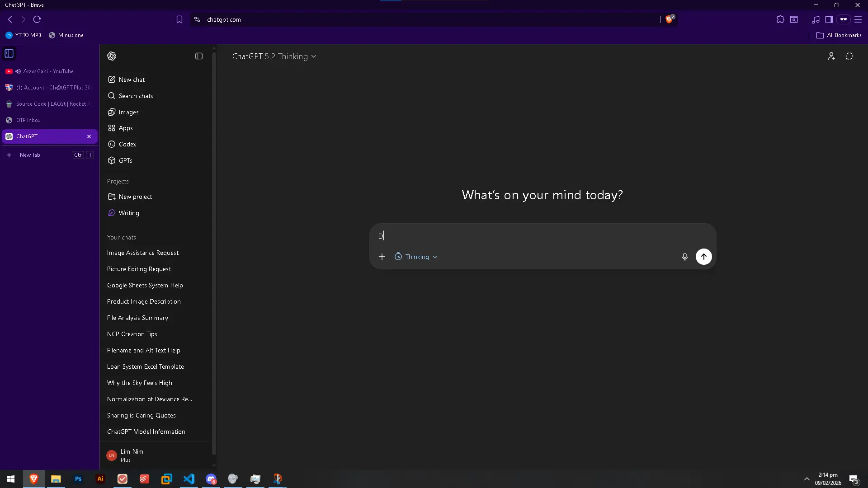The image size is (868, 488).
Task: Open the Apps section
Action: pos(155,128)
